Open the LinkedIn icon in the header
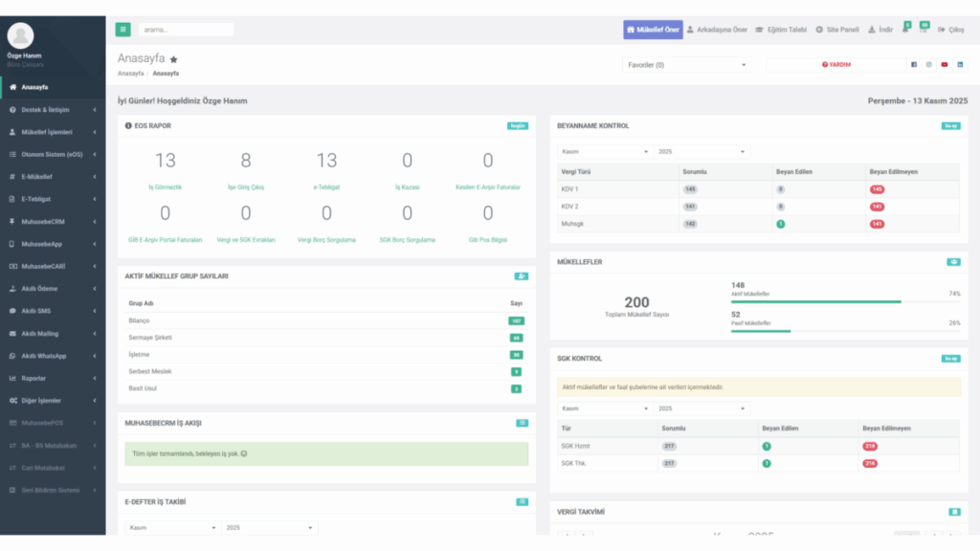The height and width of the screenshot is (551, 980). click(960, 64)
